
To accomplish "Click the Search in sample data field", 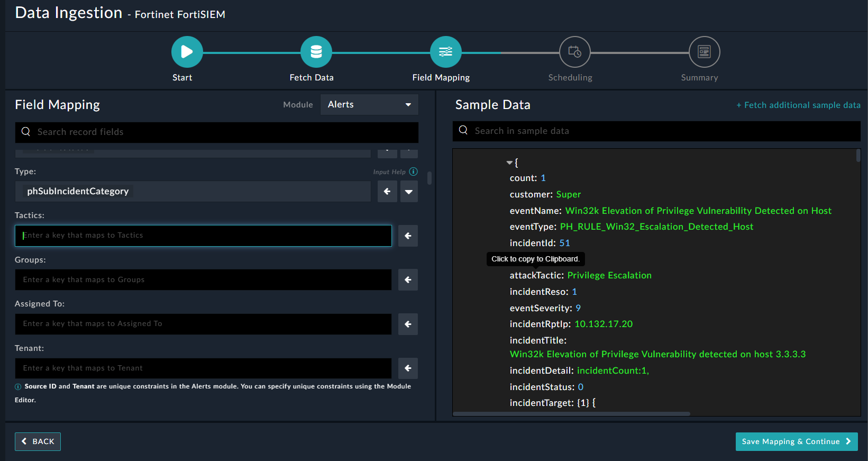I will click(656, 131).
